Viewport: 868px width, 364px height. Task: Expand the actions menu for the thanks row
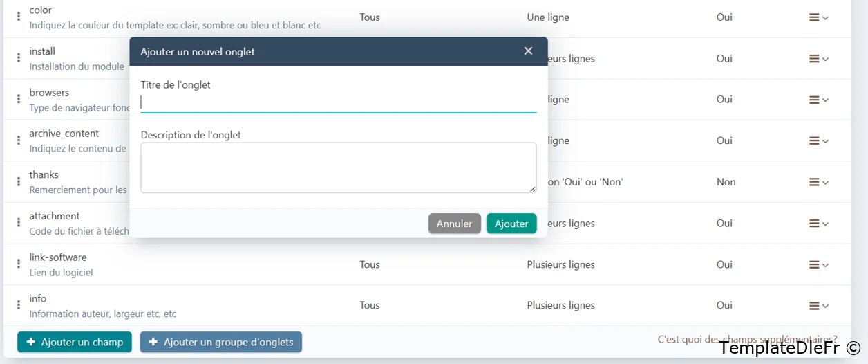click(x=818, y=182)
